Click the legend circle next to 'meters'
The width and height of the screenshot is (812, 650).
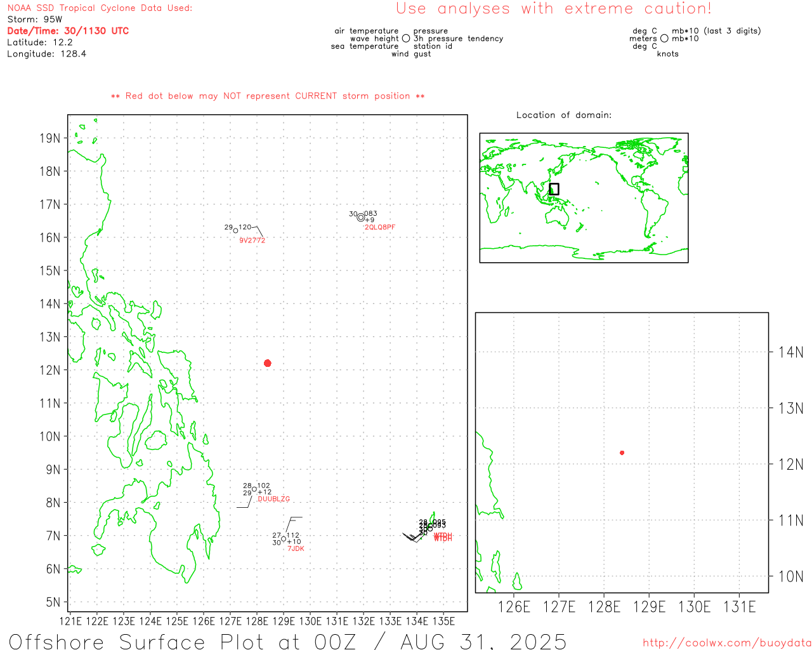(664, 39)
